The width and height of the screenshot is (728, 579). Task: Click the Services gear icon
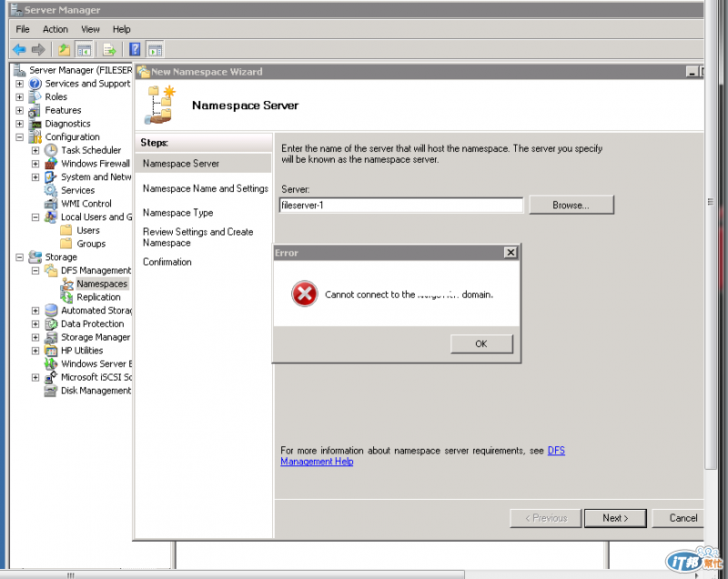(x=51, y=190)
